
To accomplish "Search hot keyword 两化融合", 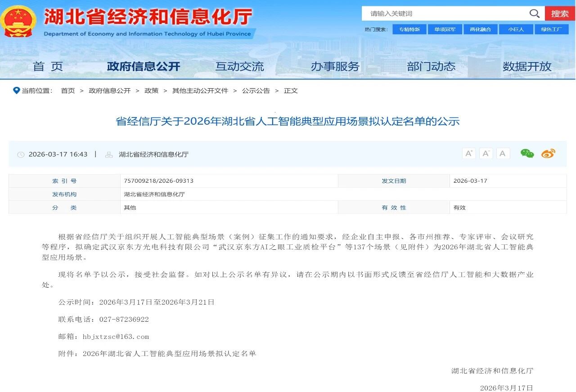I will (x=481, y=29).
